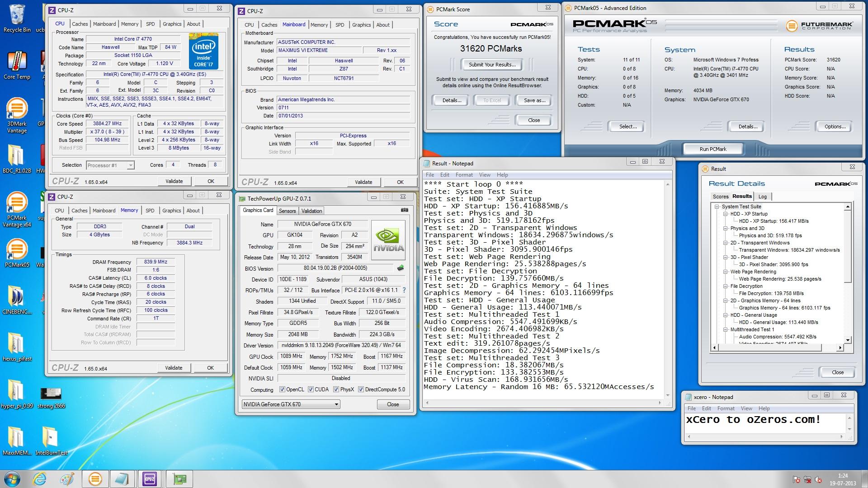Viewport: 868px width, 488px height.
Task: Switch to the Scores tab in Result Details
Action: (720, 197)
